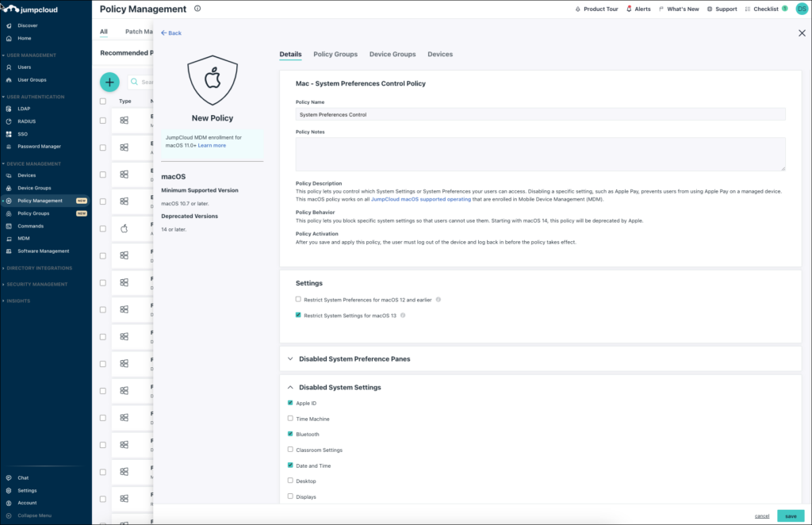Open the DS user avatar menu
Image resolution: width=812 pixels, height=525 pixels.
point(802,9)
